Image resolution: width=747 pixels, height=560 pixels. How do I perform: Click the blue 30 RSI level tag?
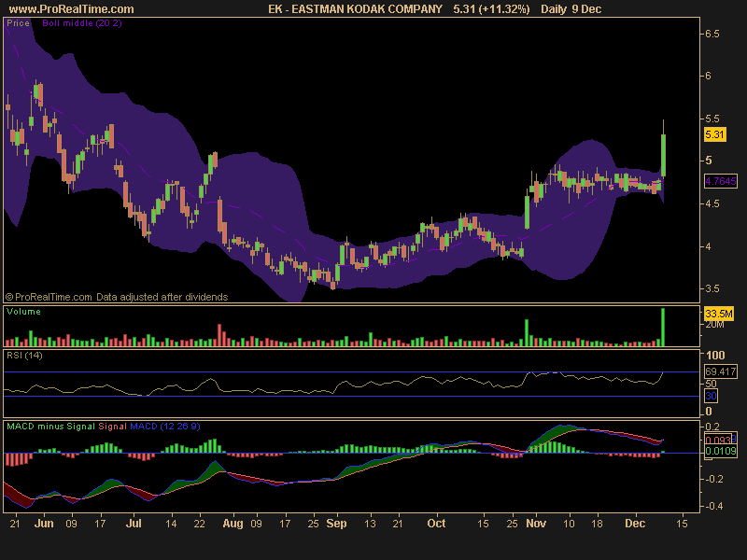(711, 396)
